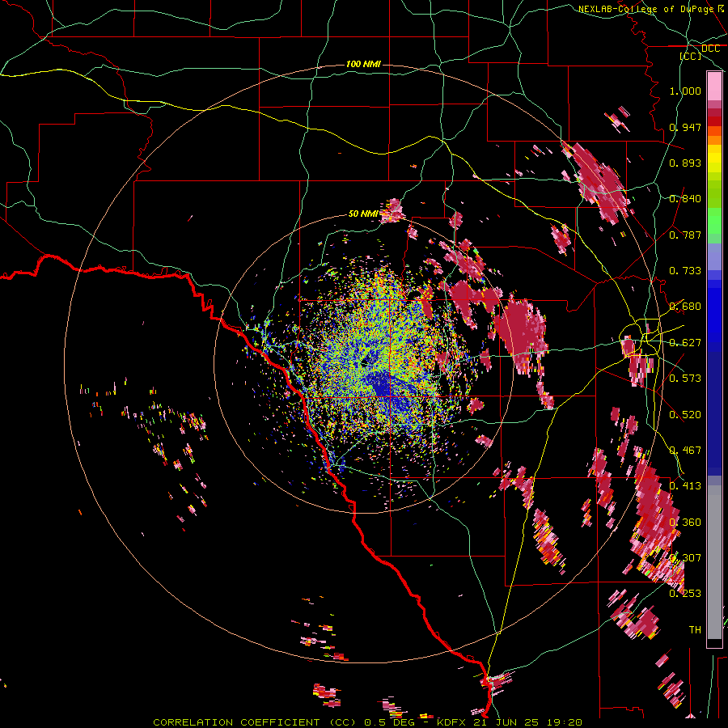Image resolution: width=728 pixels, height=728 pixels.
Task: Select the 0.360 scale value
Action: pos(685,523)
